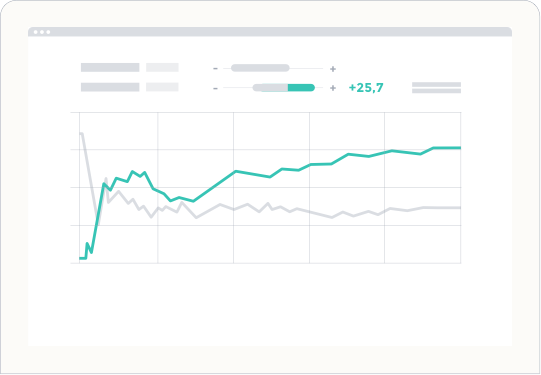Click the upper gray line at the top right
This screenshot has height=375, width=541.
click(436, 85)
